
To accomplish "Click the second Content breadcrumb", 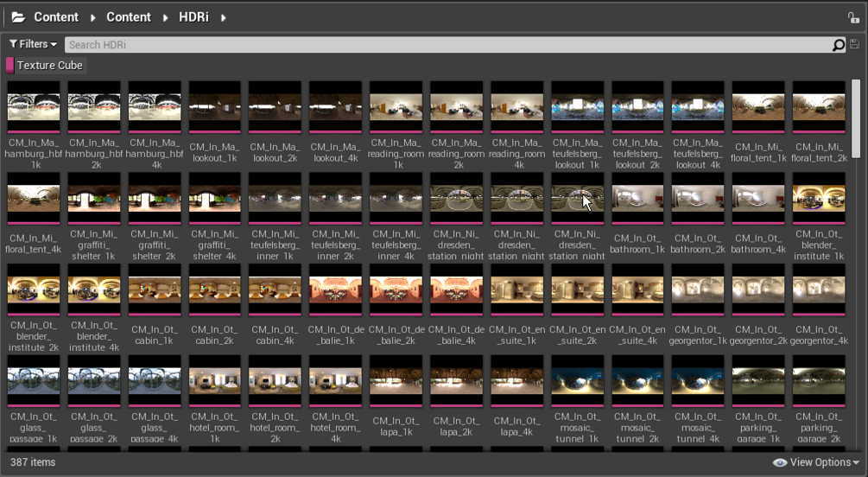I will tap(129, 17).
